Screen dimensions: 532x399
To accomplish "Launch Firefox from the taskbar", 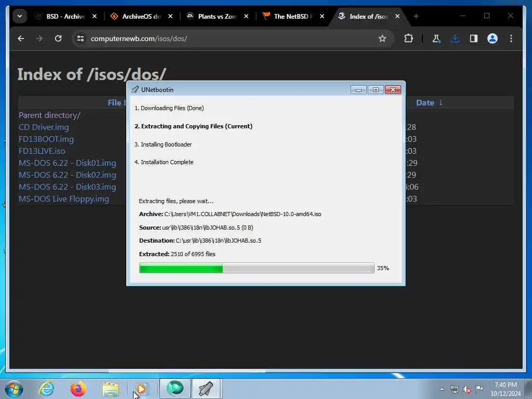I will (78, 389).
